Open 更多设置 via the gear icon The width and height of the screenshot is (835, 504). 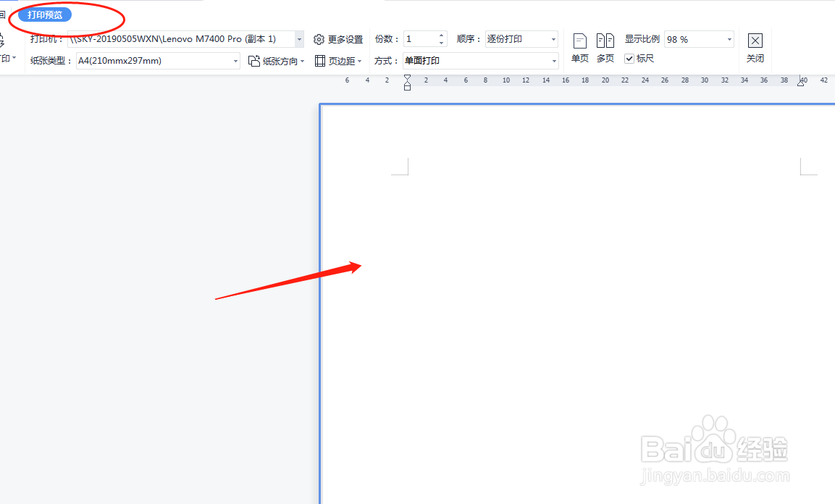click(319, 39)
